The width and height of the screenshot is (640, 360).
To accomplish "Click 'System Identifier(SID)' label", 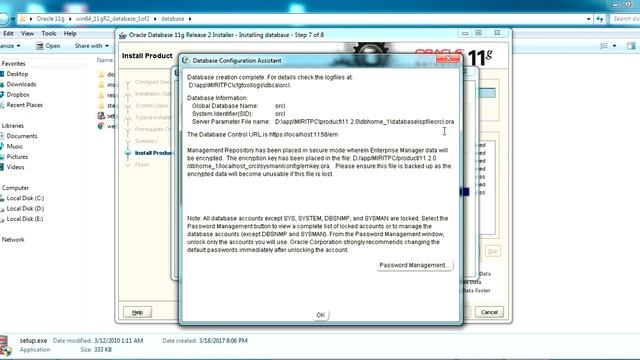I will click(x=222, y=113).
